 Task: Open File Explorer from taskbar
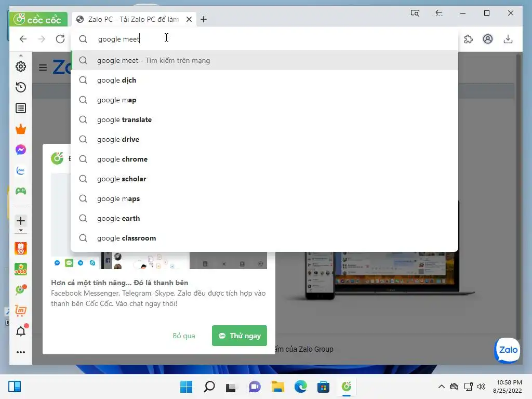[x=277, y=387]
